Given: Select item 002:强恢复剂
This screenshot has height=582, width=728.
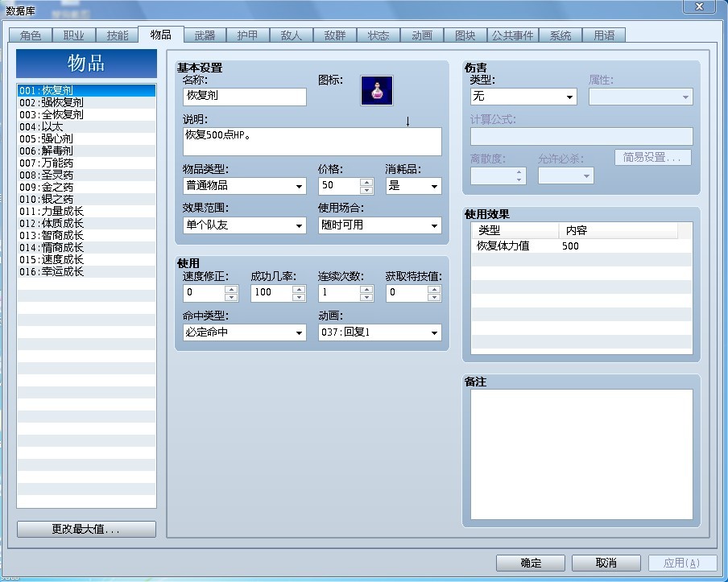Looking at the screenshot, I should [86, 102].
